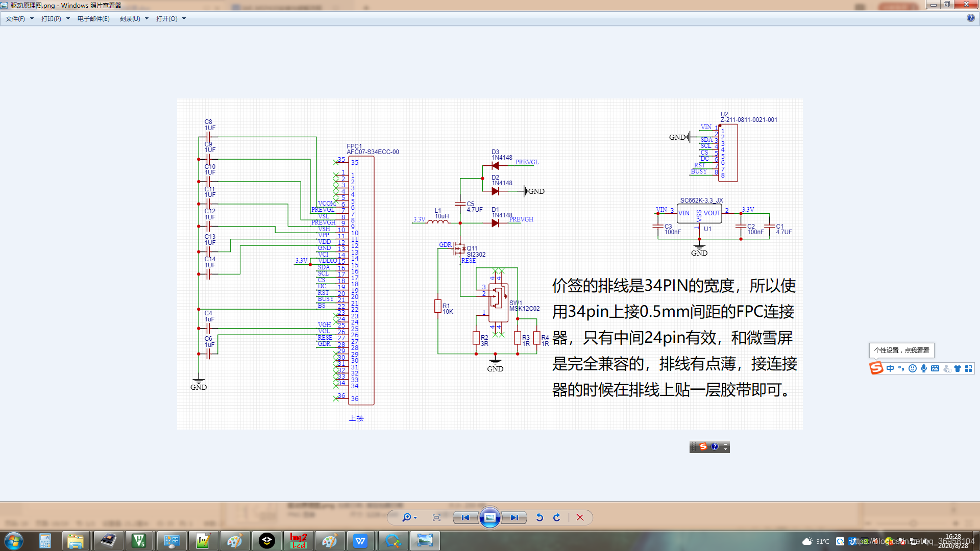This screenshot has height=551, width=980.
Task: Click the Sogou voice input microphone icon
Action: 924,368
